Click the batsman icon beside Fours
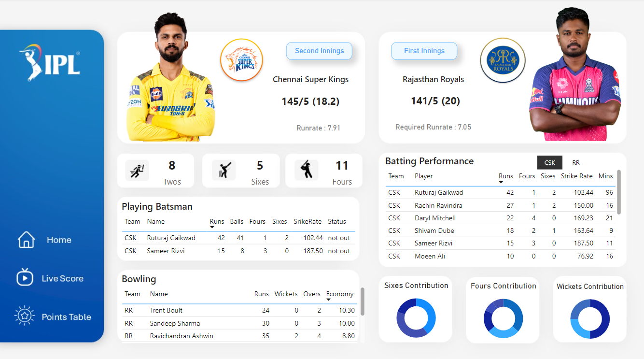644x359 pixels. (x=307, y=170)
